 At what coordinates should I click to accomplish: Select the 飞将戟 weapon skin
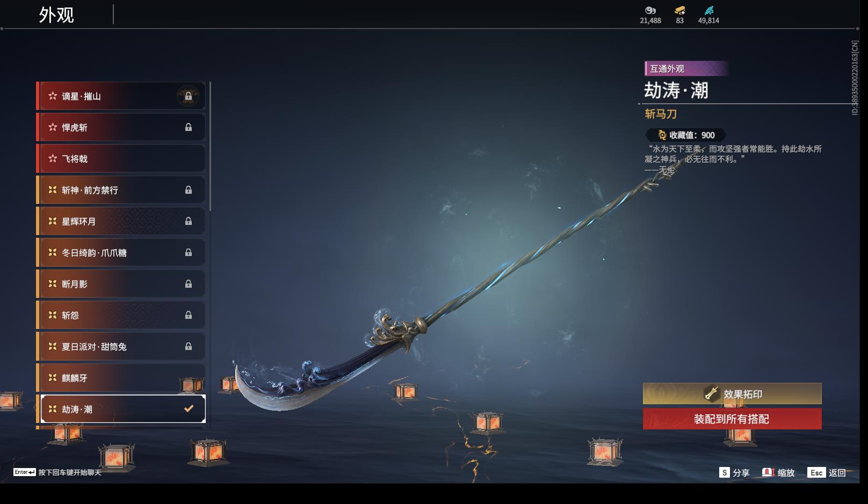pos(121,158)
